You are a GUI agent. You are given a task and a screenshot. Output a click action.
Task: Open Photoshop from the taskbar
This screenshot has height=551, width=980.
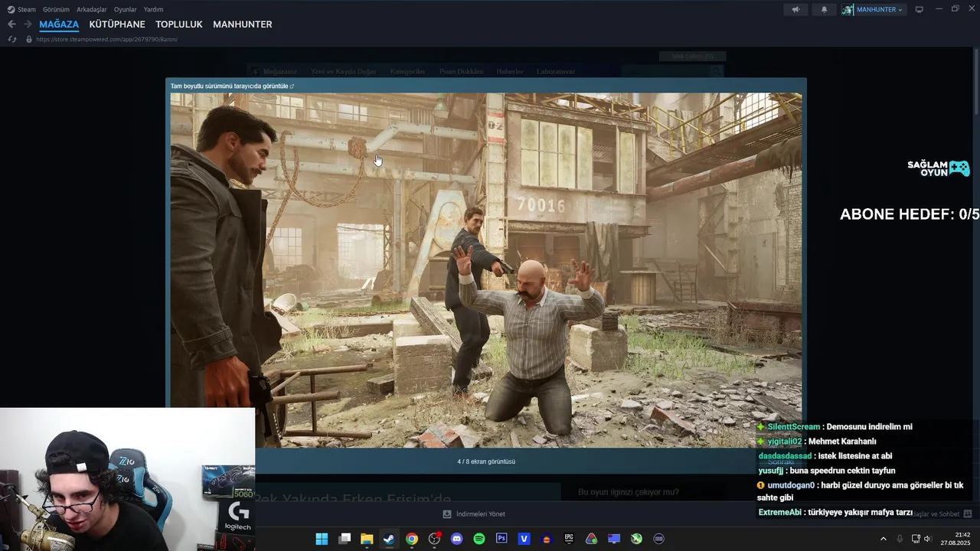(x=501, y=539)
